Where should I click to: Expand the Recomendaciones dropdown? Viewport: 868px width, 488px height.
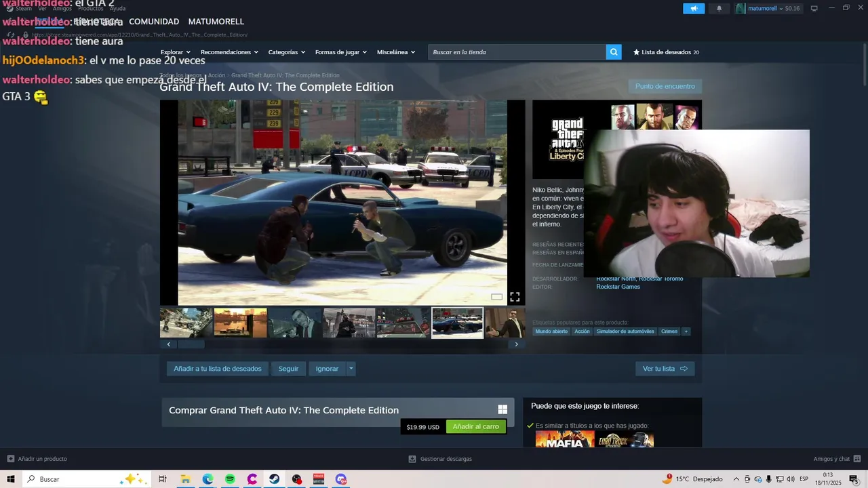point(229,52)
